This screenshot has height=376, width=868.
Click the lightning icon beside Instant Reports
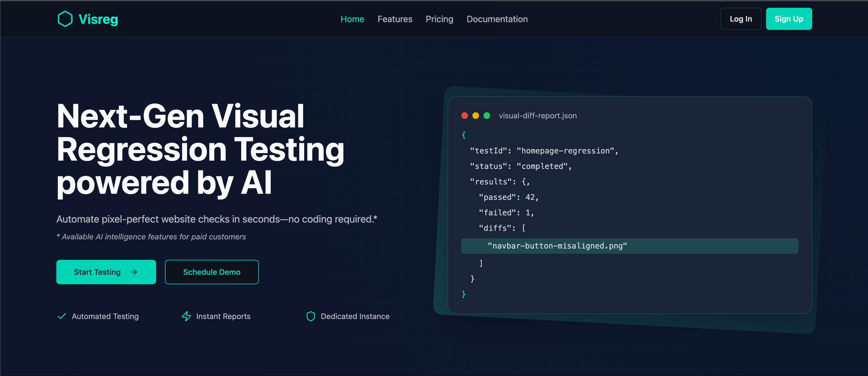pyautogui.click(x=186, y=316)
